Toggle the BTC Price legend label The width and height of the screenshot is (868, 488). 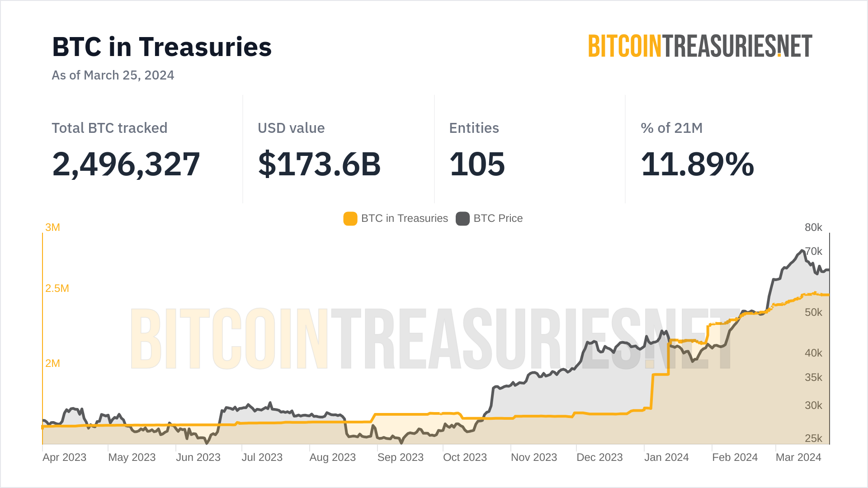[498, 219]
